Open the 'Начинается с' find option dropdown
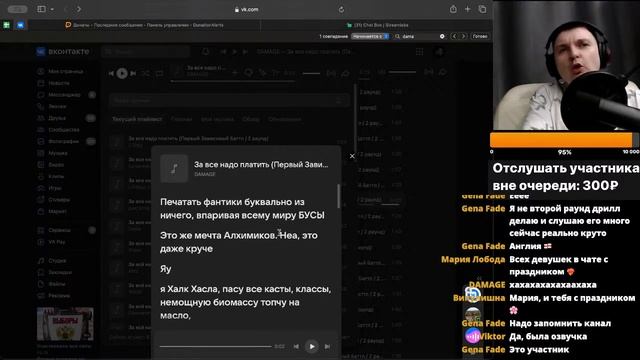The width and height of the screenshot is (640, 360). click(x=370, y=36)
